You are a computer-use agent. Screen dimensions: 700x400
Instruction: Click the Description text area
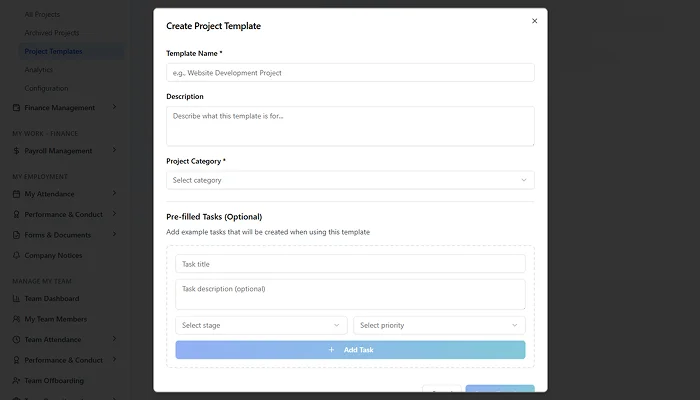click(350, 126)
